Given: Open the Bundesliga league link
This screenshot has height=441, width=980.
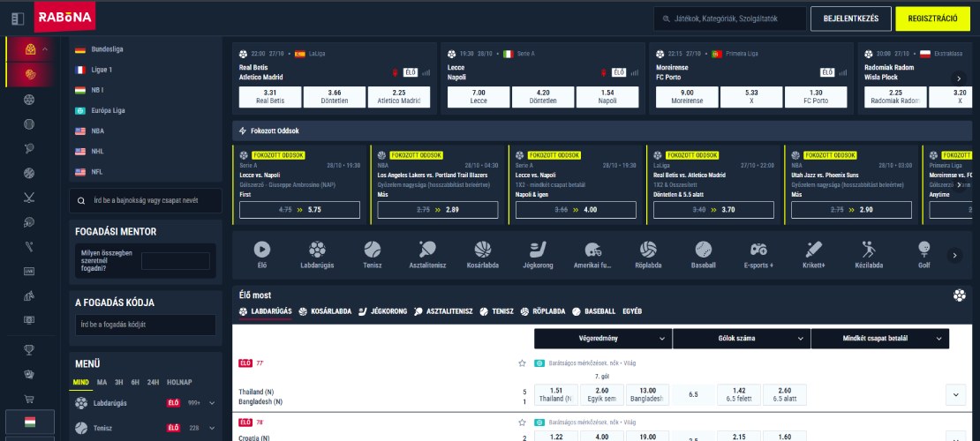Looking at the screenshot, I should (x=107, y=49).
